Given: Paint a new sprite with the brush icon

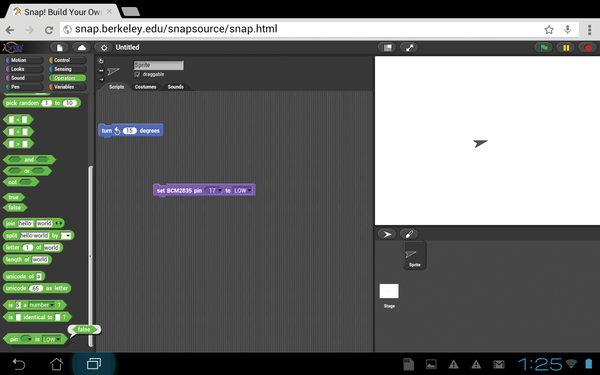Looking at the screenshot, I should [x=409, y=234].
